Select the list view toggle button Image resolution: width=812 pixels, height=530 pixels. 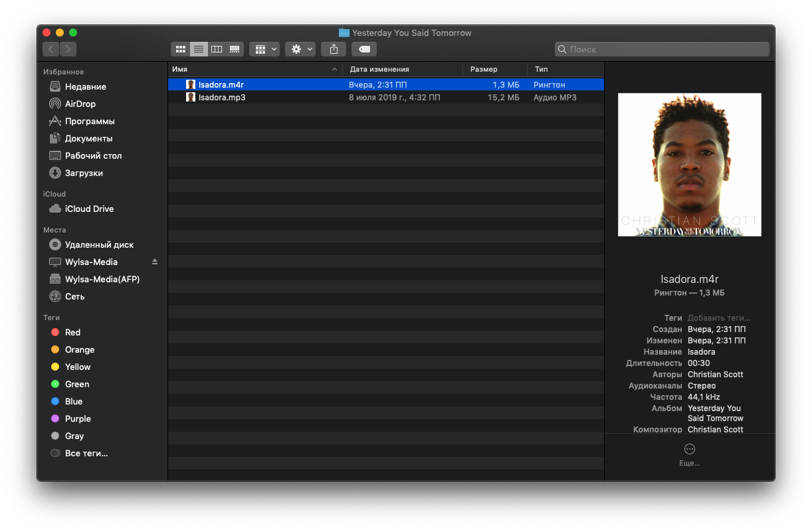tap(198, 49)
